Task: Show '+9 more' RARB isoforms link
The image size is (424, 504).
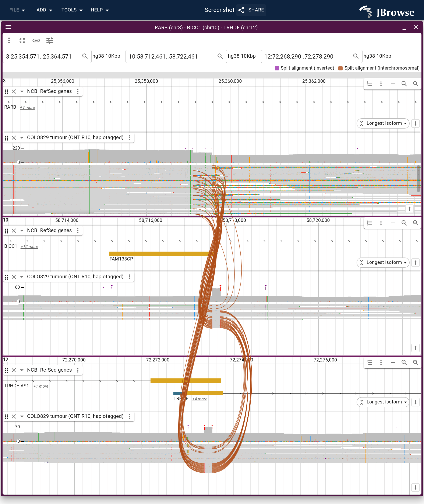Action: pos(27,108)
